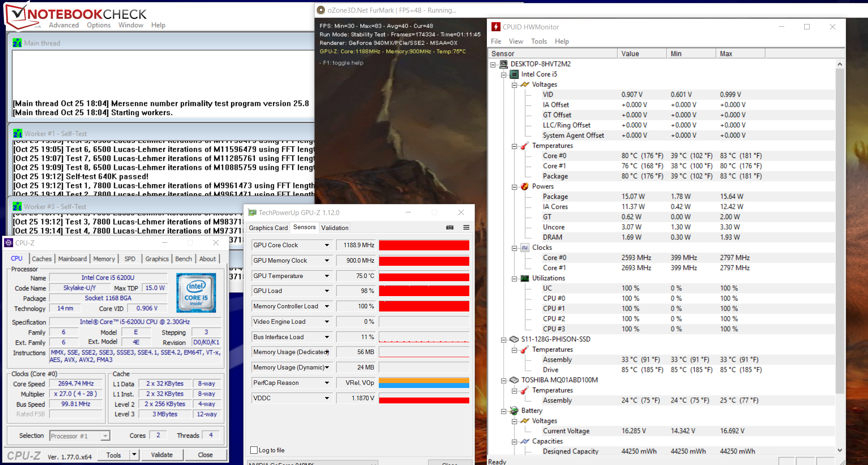Click the FurMark title bar icon
868x465 pixels.
click(321, 10)
